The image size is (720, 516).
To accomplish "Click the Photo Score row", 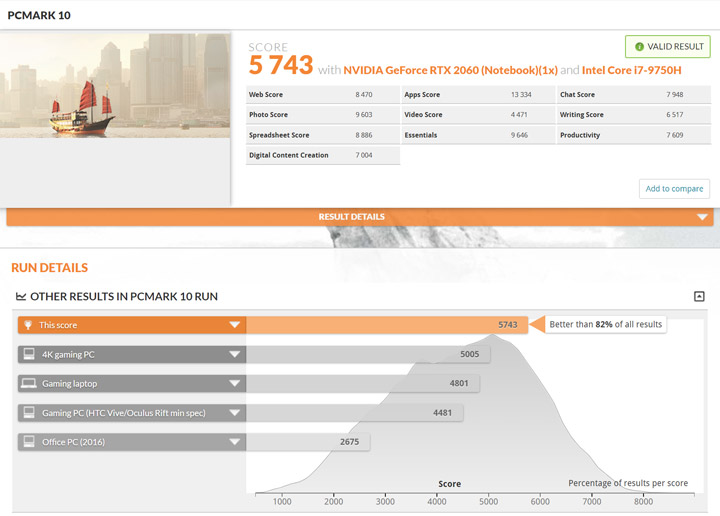I will coord(323,115).
